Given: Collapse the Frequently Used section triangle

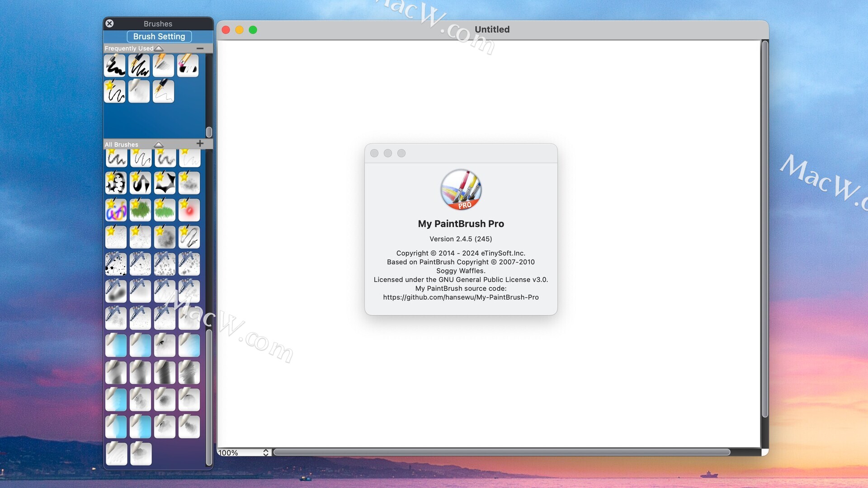Looking at the screenshot, I should click(x=159, y=48).
